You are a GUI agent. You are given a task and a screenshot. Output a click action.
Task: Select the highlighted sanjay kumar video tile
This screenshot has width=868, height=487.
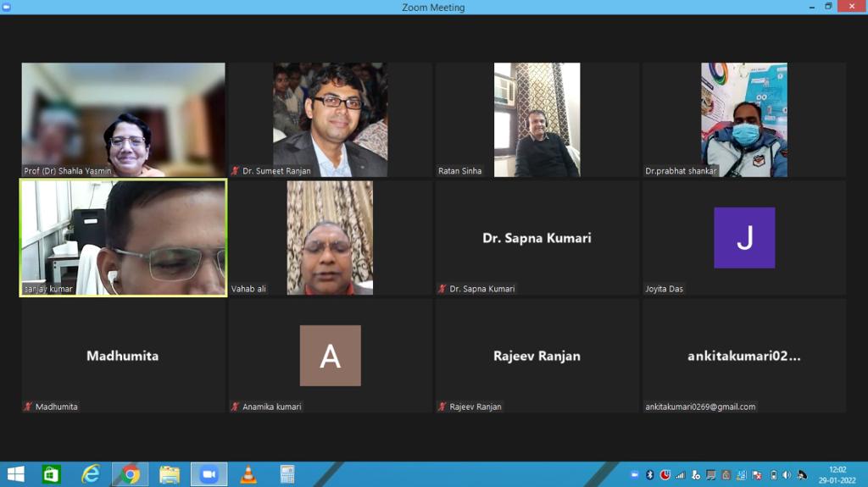tap(124, 238)
